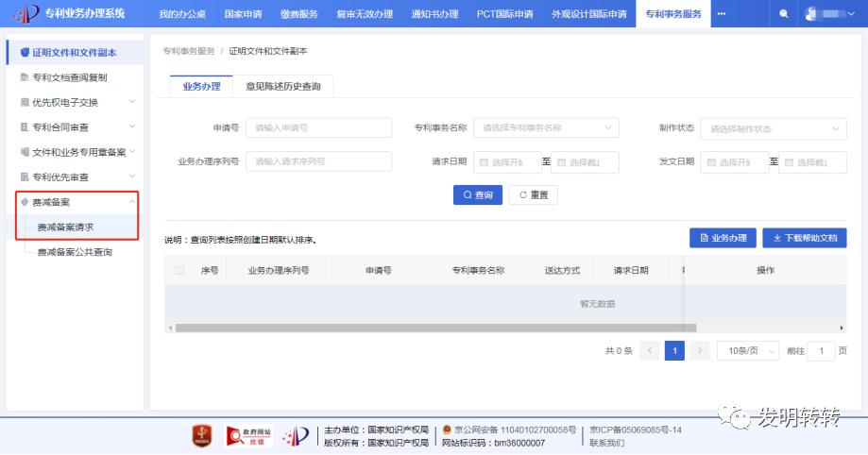
Task: Click the patent system logo in header
Action: pyautogui.click(x=26, y=14)
